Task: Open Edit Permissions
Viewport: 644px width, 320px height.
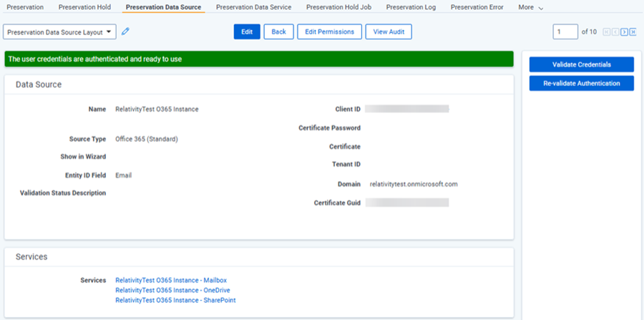Action: pyautogui.click(x=329, y=31)
